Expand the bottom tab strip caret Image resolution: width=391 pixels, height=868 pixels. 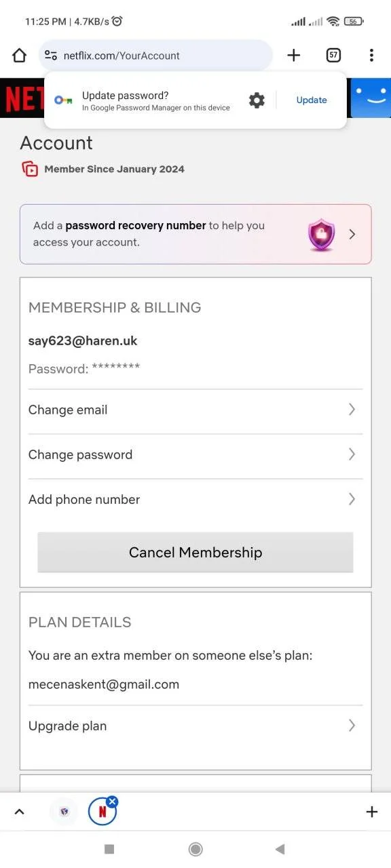coord(19,812)
